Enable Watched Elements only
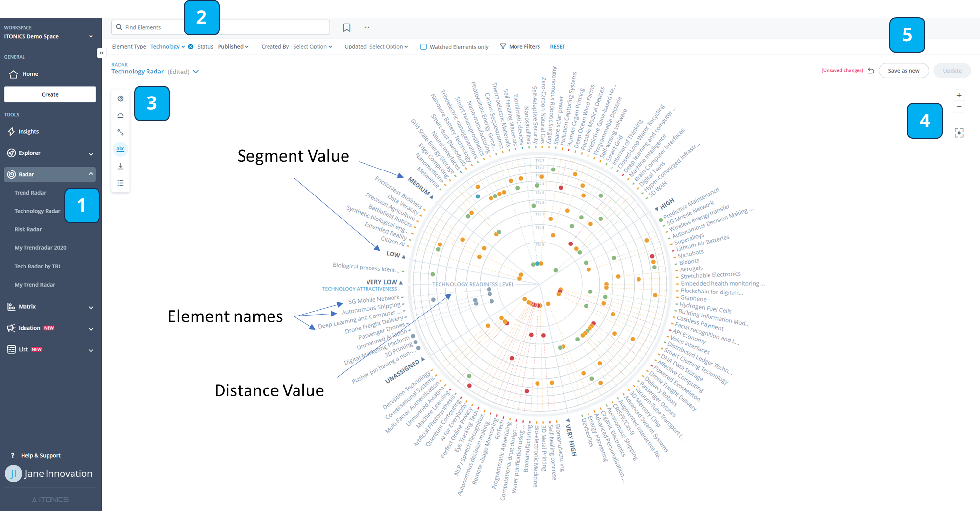 [x=423, y=46]
